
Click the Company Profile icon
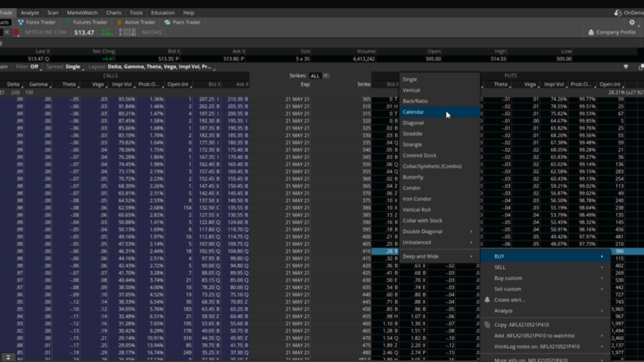[591, 32]
